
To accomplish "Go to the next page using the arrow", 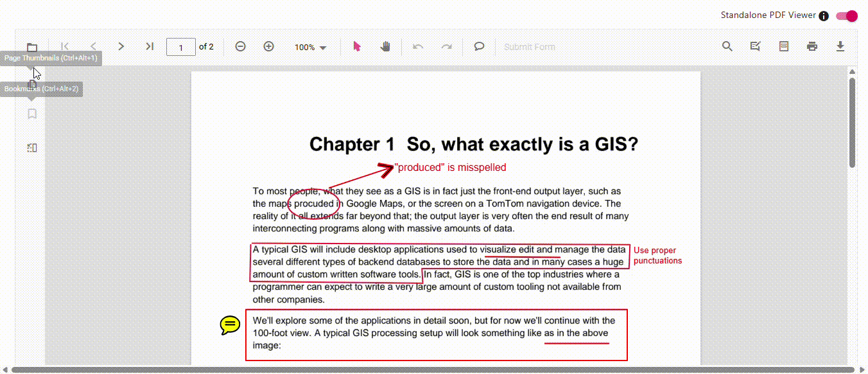I will click(x=121, y=46).
